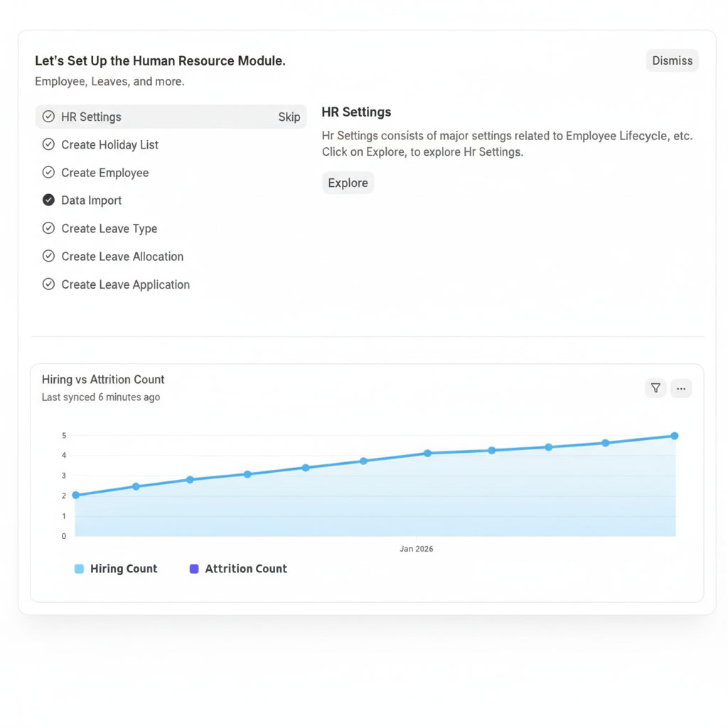Select the Data Import step
This screenshot has width=728, height=728.
tap(91, 200)
